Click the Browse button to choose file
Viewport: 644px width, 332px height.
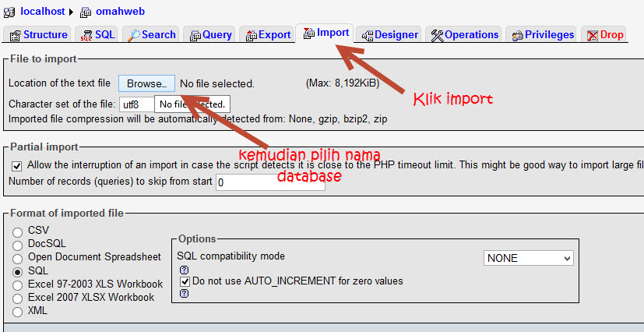coord(146,83)
